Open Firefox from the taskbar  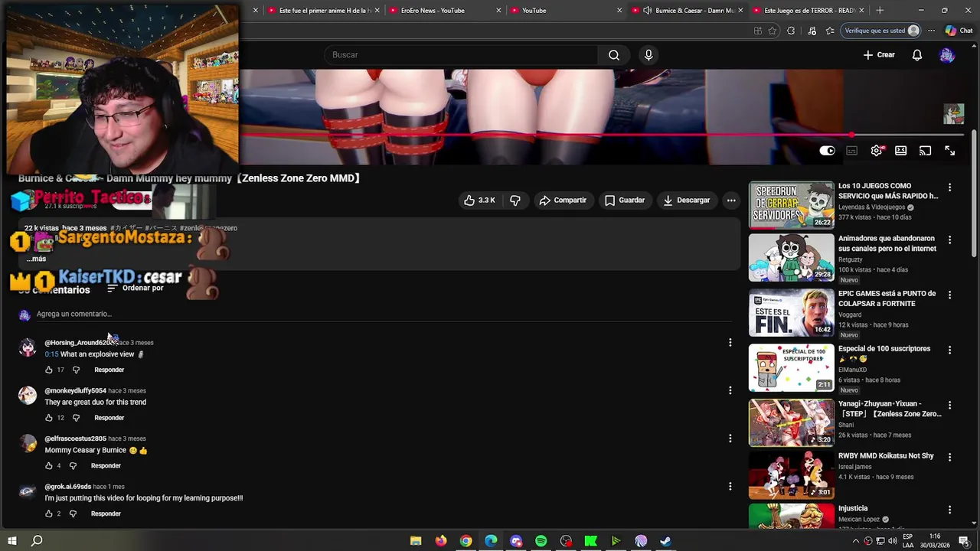coord(441,541)
